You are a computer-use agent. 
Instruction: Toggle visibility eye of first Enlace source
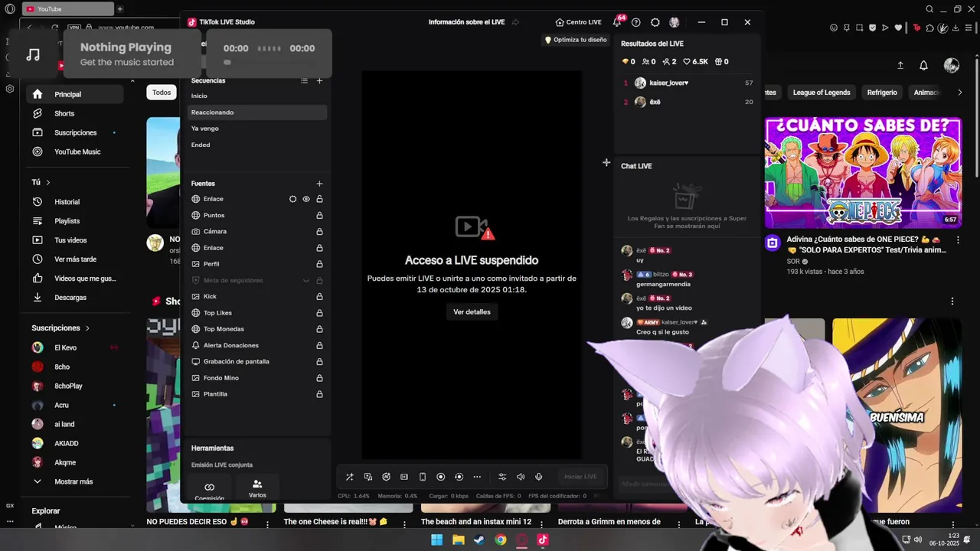[x=306, y=199]
